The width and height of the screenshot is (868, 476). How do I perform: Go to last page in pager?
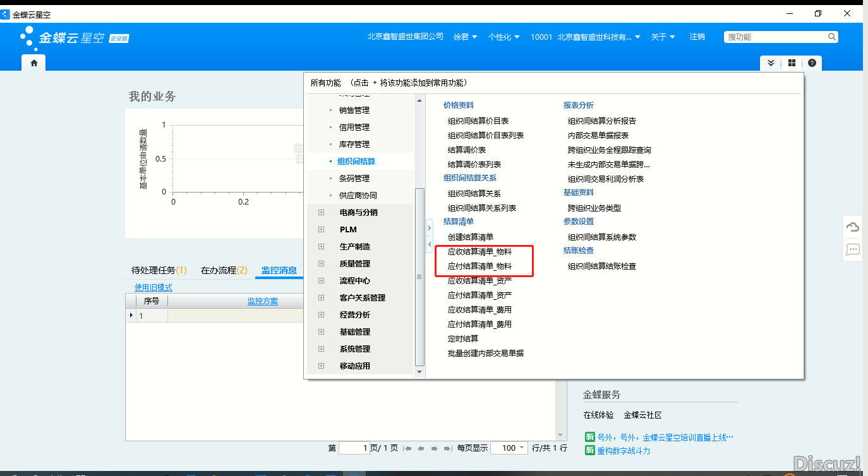click(447, 448)
